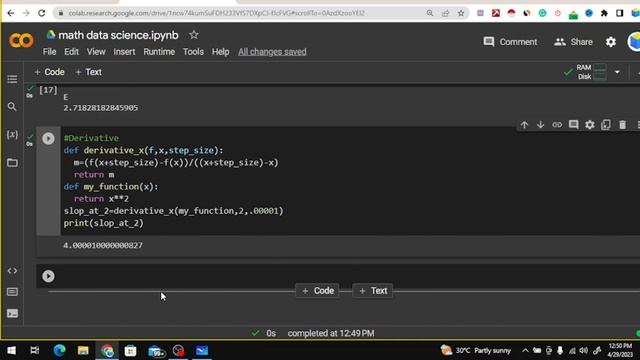Move cell down with the arrow
Image resolution: width=640 pixels, height=360 pixels.
click(540, 125)
